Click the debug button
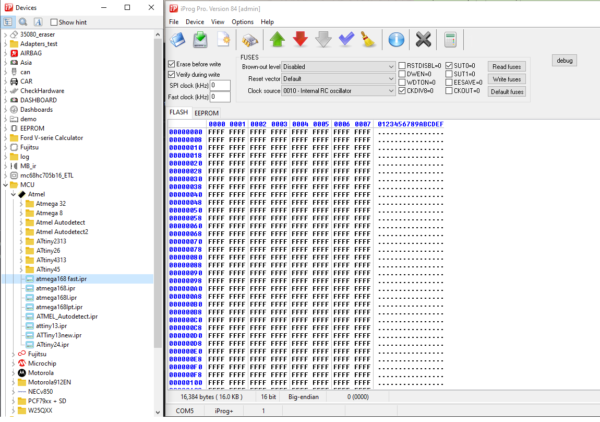This screenshot has width=600, height=422. pyautogui.click(x=564, y=60)
